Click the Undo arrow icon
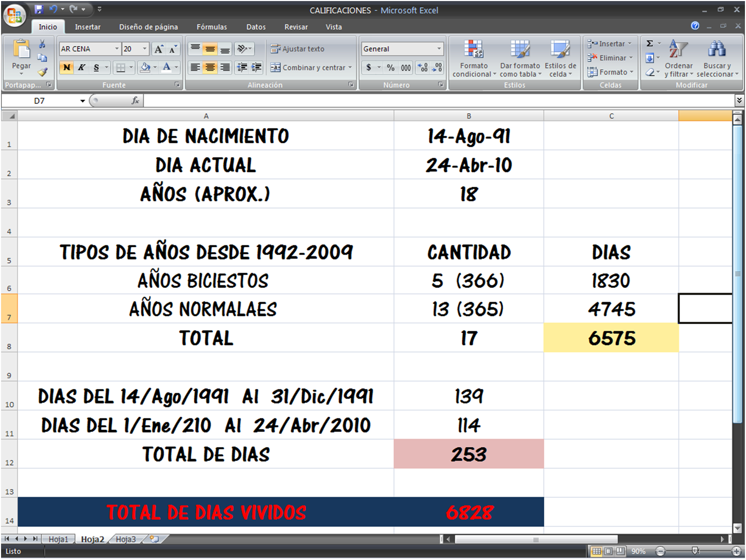The image size is (746, 560). pos(53,9)
